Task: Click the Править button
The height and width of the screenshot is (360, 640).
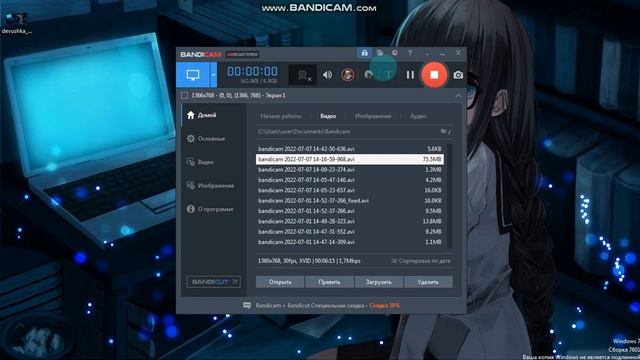Action: coord(329,282)
